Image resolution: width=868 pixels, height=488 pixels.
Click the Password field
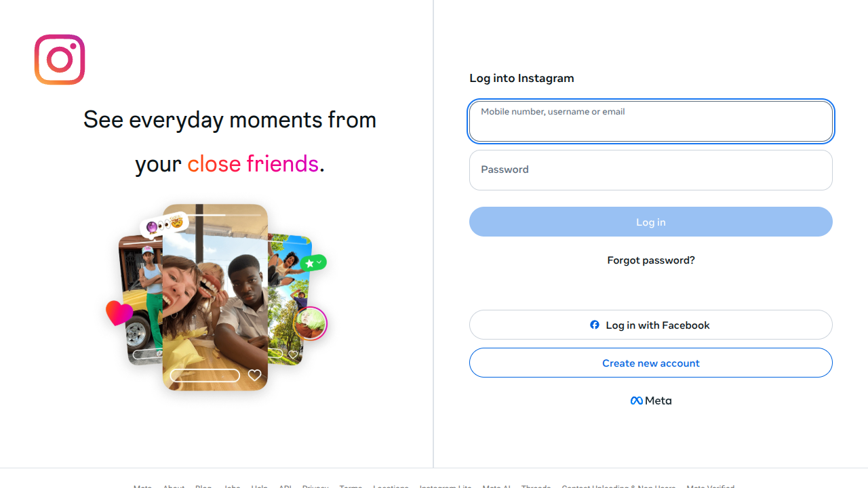coord(650,169)
